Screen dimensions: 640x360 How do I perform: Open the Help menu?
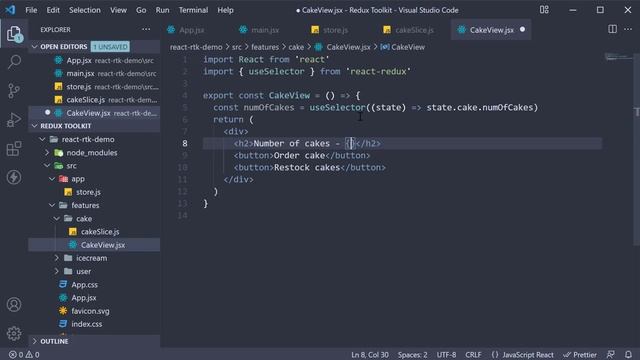pyautogui.click(x=225, y=10)
